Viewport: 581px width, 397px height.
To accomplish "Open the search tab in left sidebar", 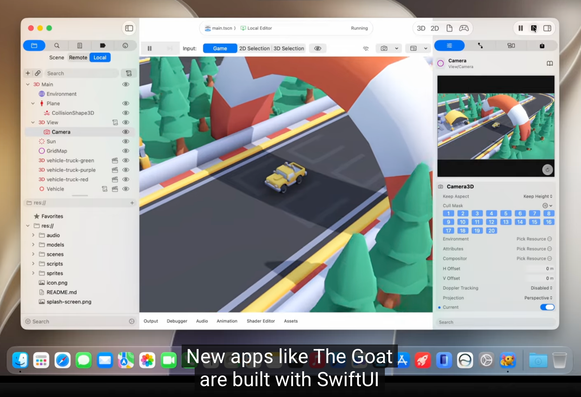I will [57, 46].
